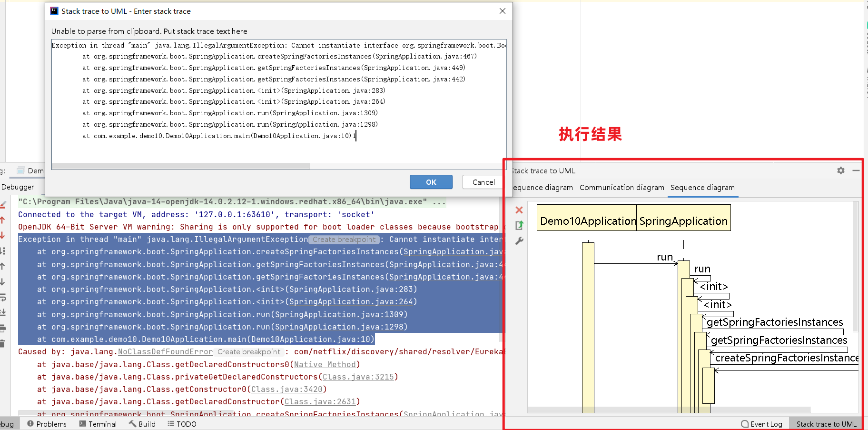Close the diagram panel with the red X icon
The width and height of the screenshot is (868, 430).
point(519,210)
